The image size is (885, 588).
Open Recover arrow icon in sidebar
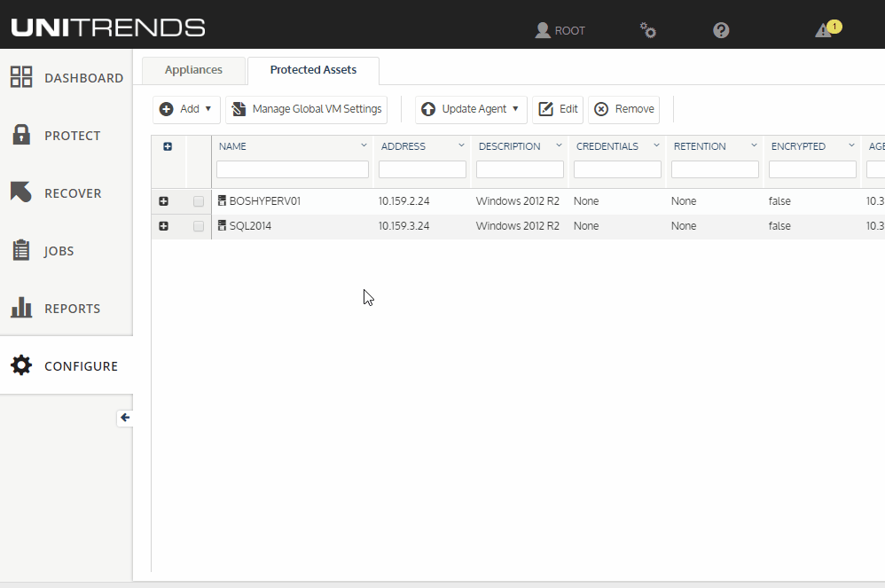tap(21, 192)
